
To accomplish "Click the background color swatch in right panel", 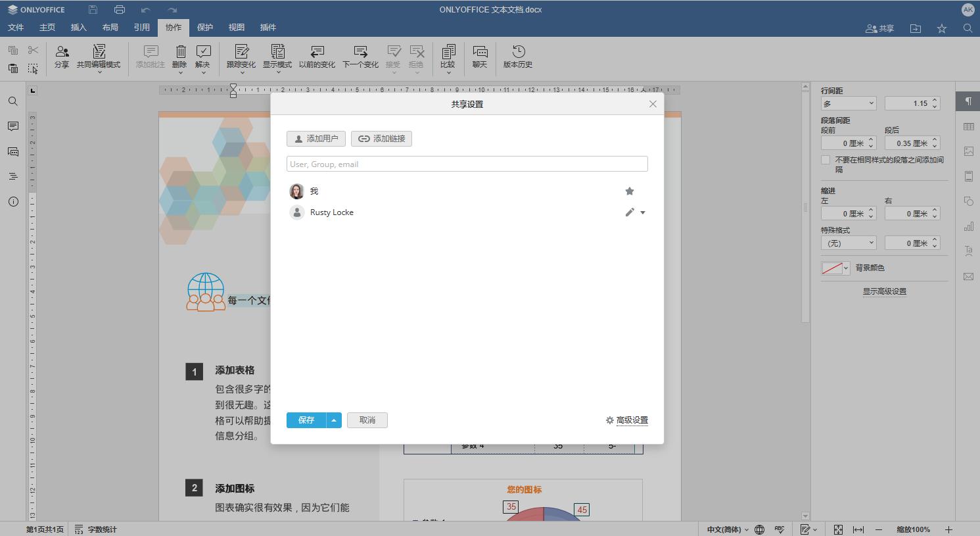I will (x=831, y=268).
